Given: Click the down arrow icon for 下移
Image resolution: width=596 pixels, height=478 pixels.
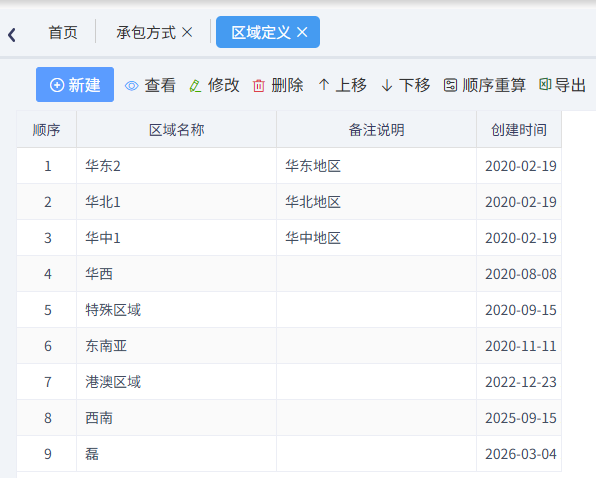Looking at the screenshot, I should tap(387, 85).
